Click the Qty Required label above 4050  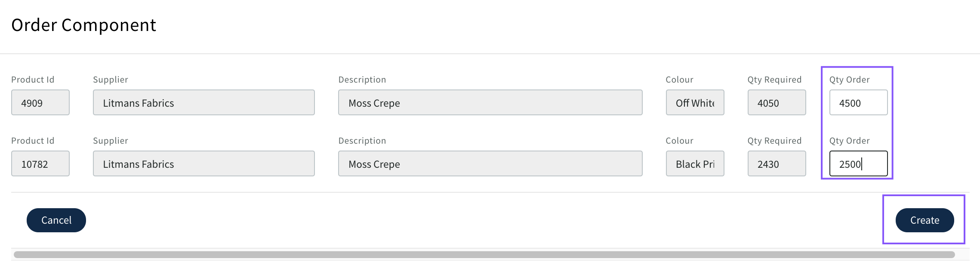pos(774,80)
